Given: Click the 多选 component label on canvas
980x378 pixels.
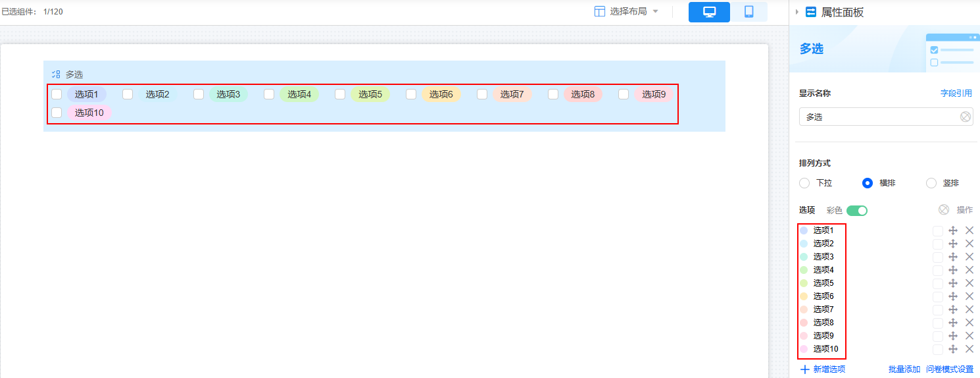Looking at the screenshot, I should point(74,74).
